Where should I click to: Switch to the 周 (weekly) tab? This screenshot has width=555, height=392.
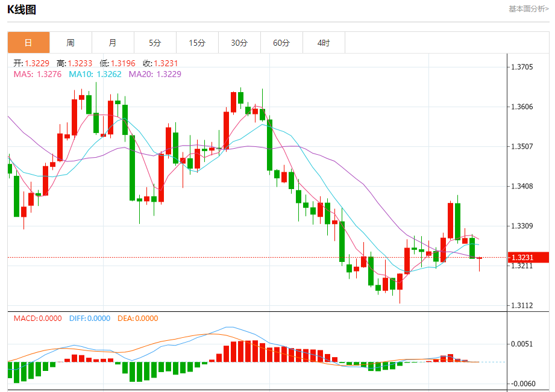pyautogui.click(x=71, y=43)
